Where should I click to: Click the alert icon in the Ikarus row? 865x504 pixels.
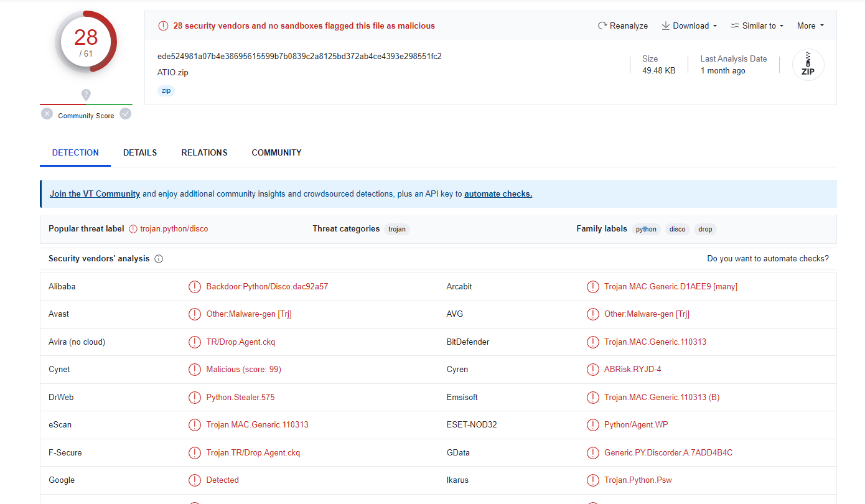[x=593, y=480]
